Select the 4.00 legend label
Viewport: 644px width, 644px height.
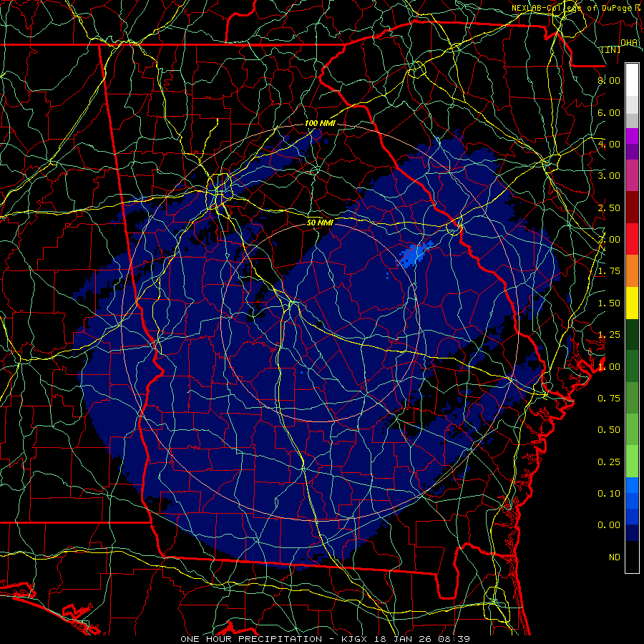(609, 144)
